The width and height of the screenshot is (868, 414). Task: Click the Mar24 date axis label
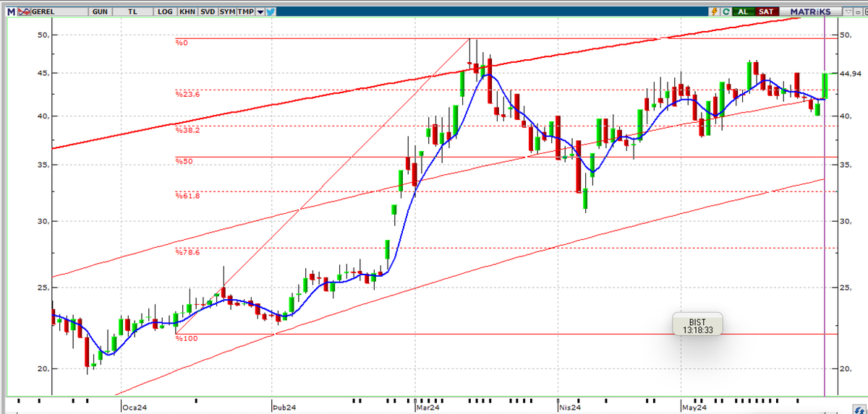coord(428,407)
